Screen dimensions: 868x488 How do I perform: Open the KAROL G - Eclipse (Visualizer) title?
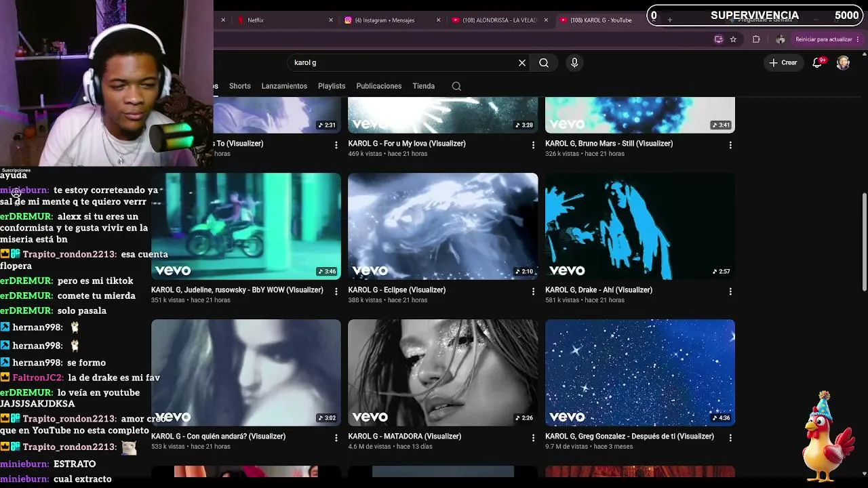[x=397, y=290]
